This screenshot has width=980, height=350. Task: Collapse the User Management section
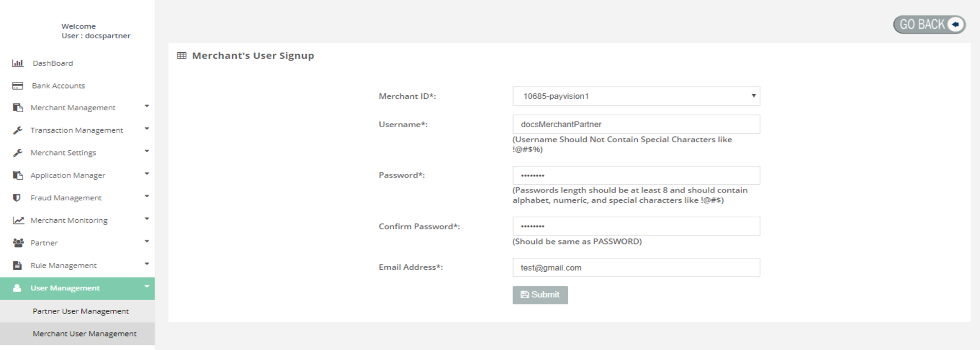point(147,287)
